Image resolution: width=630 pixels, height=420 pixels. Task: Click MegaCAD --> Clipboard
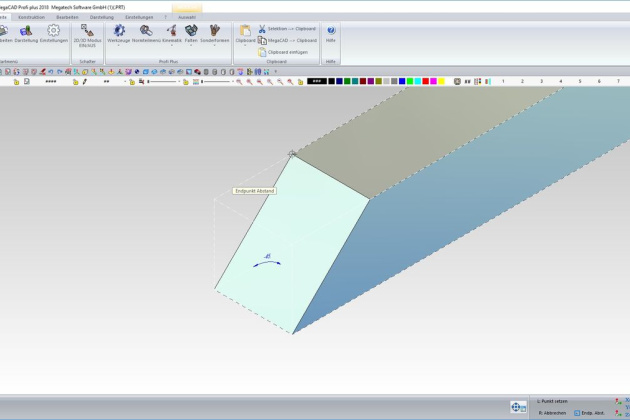pyautogui.click(x=287, y=40)
